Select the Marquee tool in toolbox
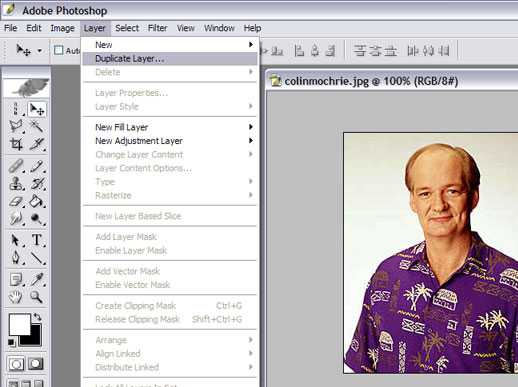The width and height of the screenshot is (518, 387). coord(16,109)
